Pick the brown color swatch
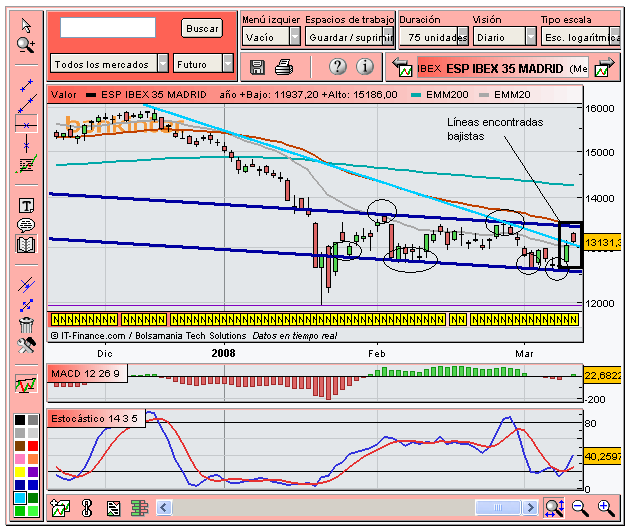The height and width of the screenshot is (531, 629). click(x=20, y=446)
